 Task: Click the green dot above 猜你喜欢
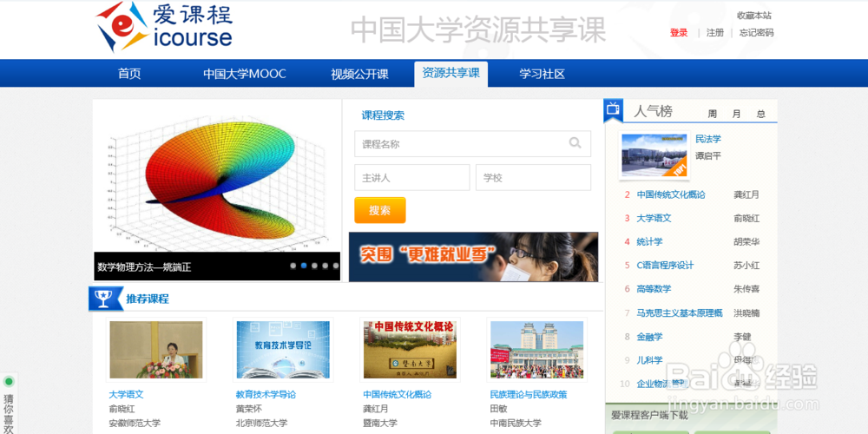click(x=9, y=381)
